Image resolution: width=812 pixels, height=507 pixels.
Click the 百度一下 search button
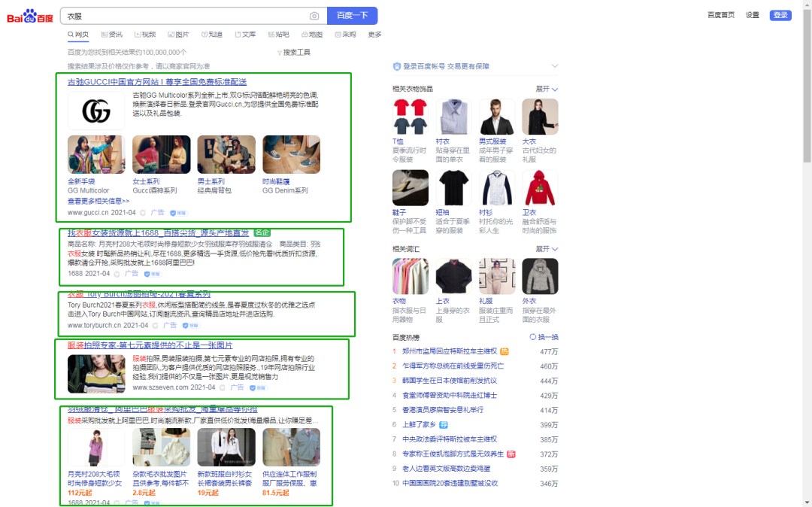point(352,16)
